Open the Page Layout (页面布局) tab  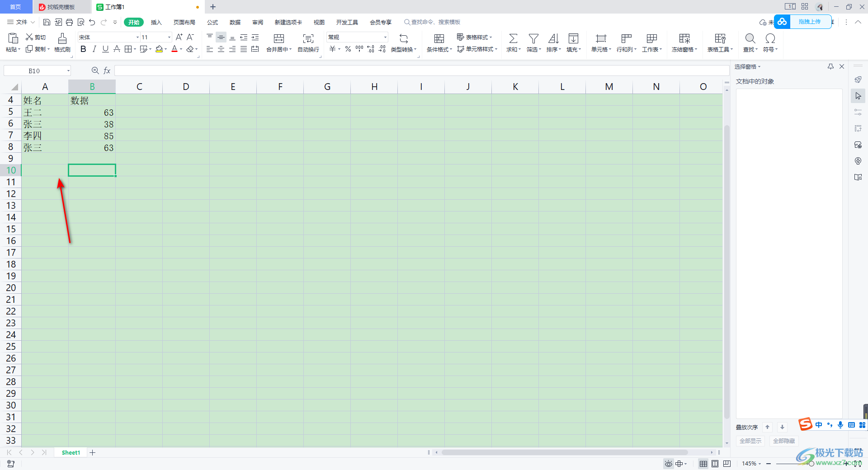[184, 22]
